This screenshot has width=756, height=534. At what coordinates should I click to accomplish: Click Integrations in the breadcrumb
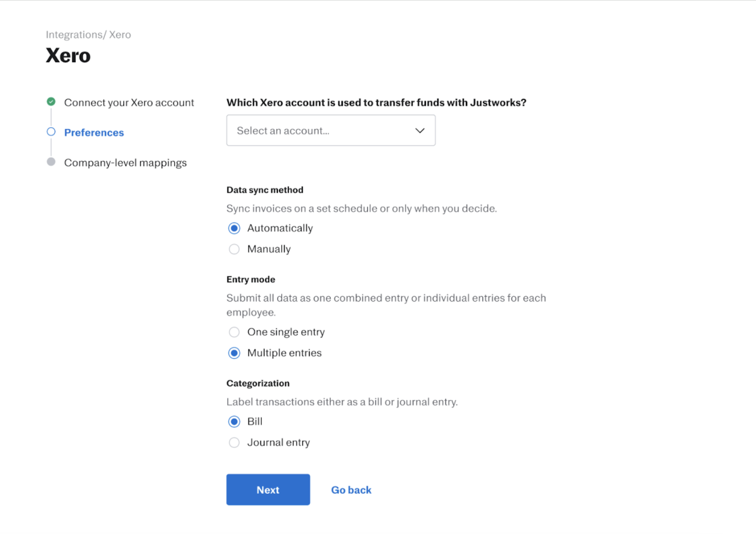tap(74, 34)
